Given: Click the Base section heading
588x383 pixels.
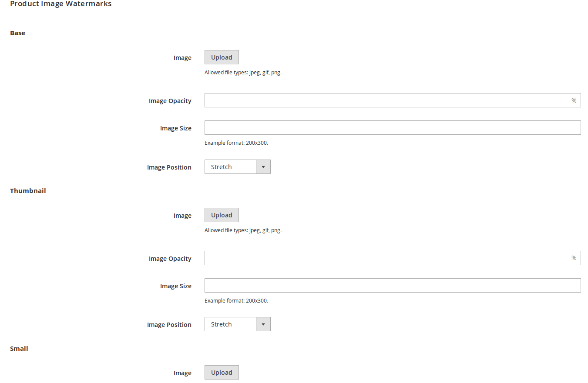Looking at the screenshot, I should [17, 33].
